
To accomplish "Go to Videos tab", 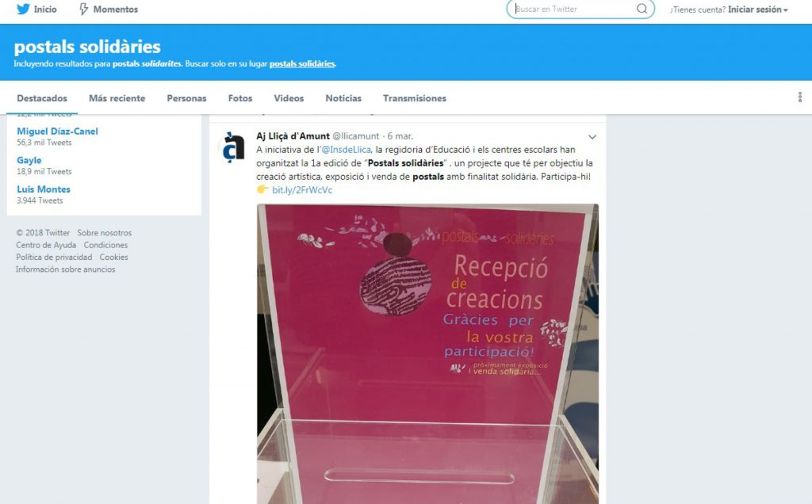I will click(x=289, y=98).
